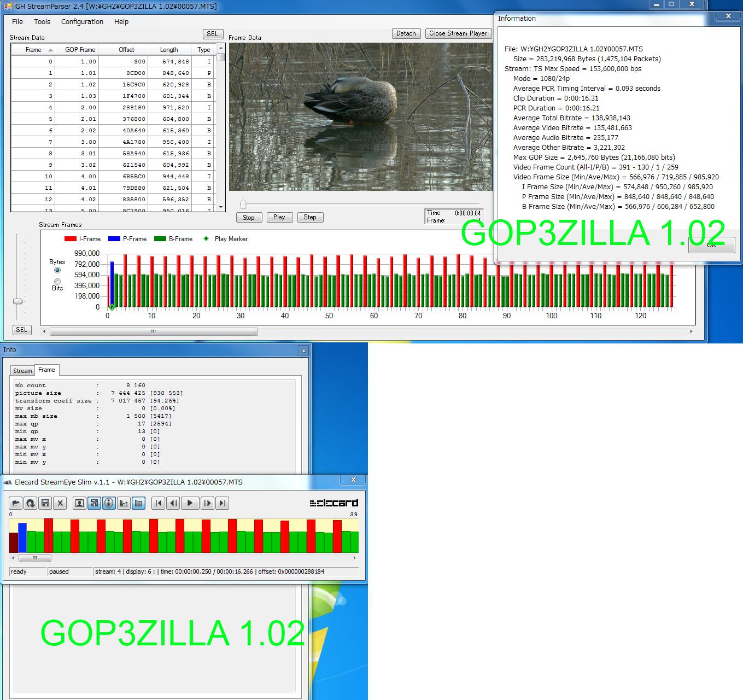Open the Tools menu
Screen dimensions: 743x700
click(x=42, y=22)
